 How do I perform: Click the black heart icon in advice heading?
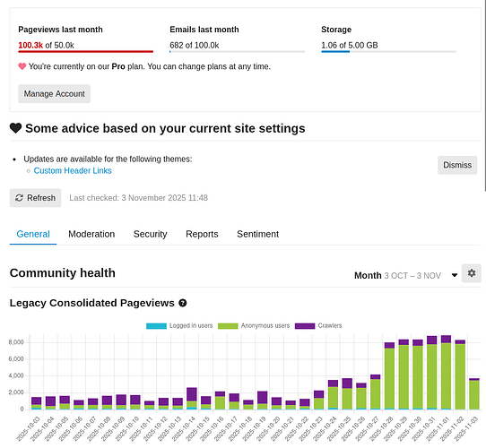point(15,128)
